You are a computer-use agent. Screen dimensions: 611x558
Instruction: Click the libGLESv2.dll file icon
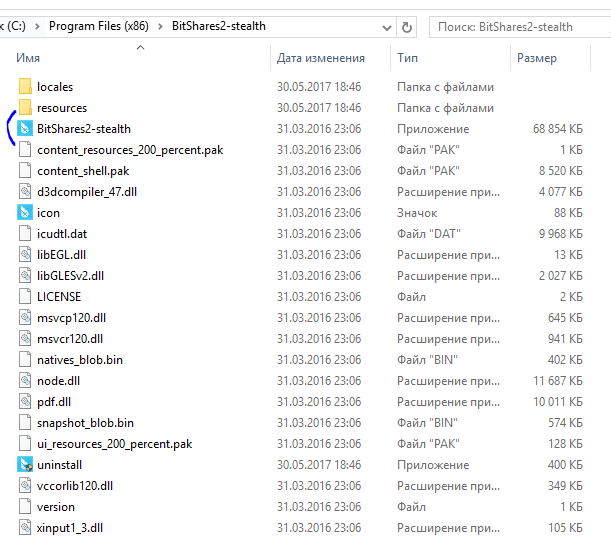[x=25, y=276]
